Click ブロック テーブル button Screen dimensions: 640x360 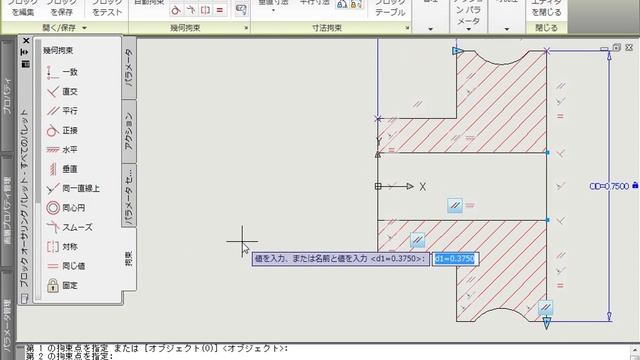coord(390,8)
